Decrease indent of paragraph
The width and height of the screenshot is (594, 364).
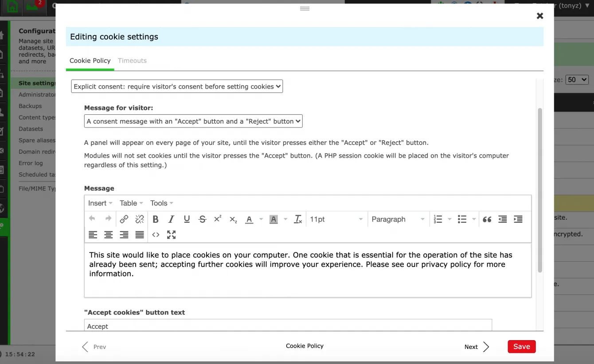503,219
